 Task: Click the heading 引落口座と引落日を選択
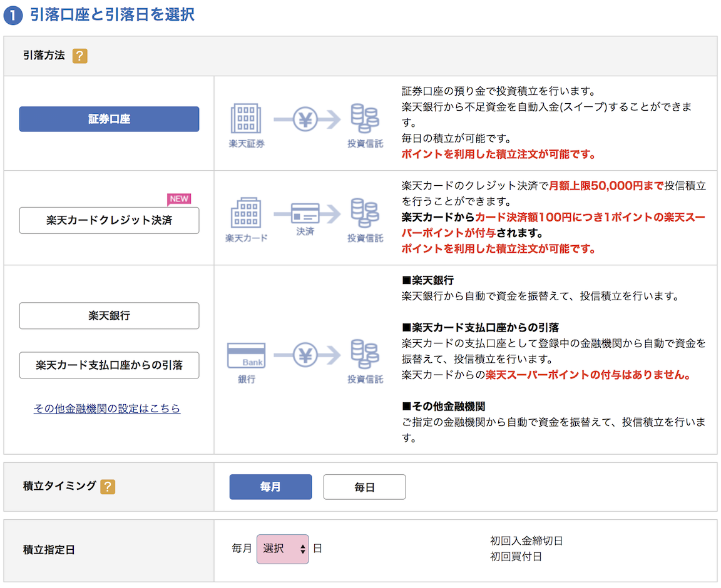pos(112,14)
